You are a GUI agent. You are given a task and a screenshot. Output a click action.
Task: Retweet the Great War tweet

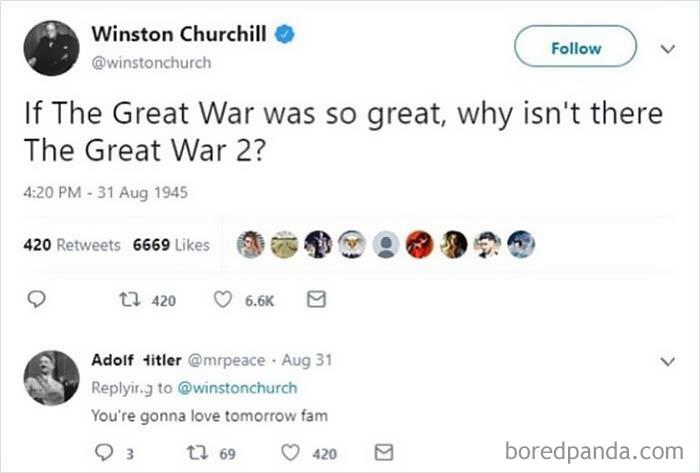(x=130, y=299)
